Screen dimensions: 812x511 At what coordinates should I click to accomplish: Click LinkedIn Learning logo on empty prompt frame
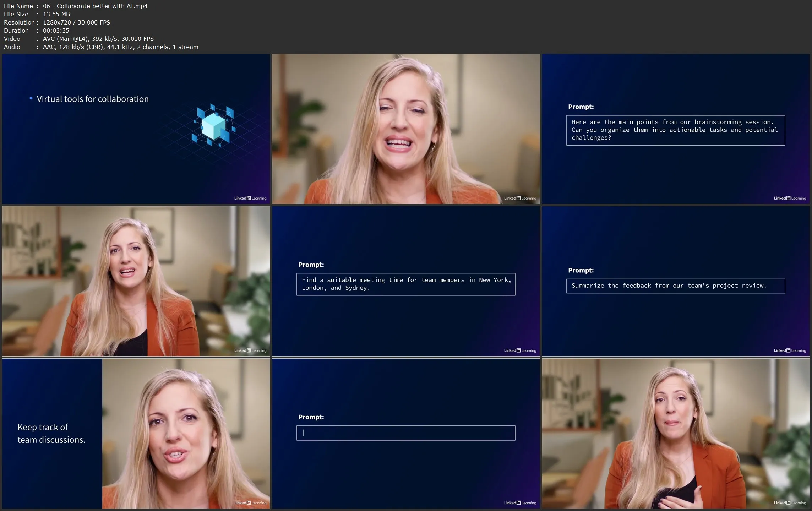[x=520, y=503]
